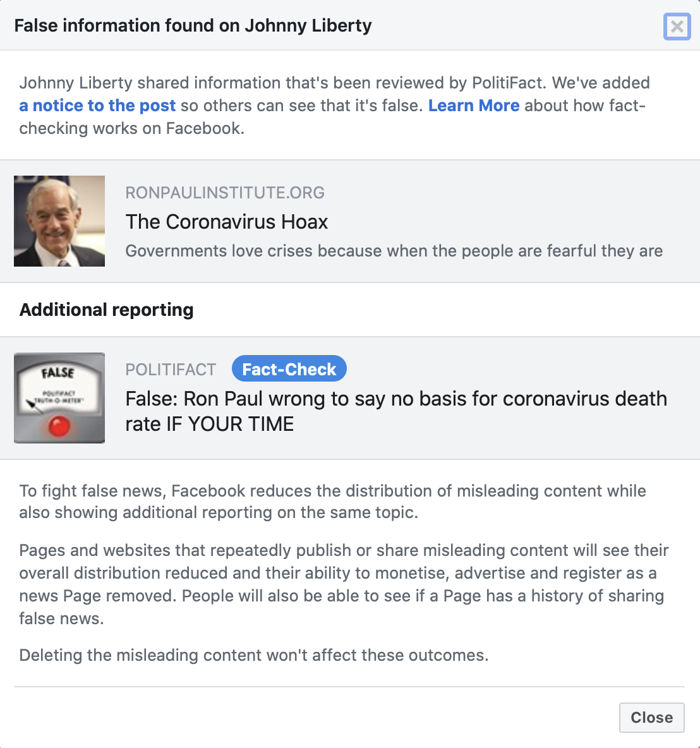The height and width of the screenshot is (748, 700).
Task: Click the X dismiss icon in the dialog header
Action: coord(677,27)
